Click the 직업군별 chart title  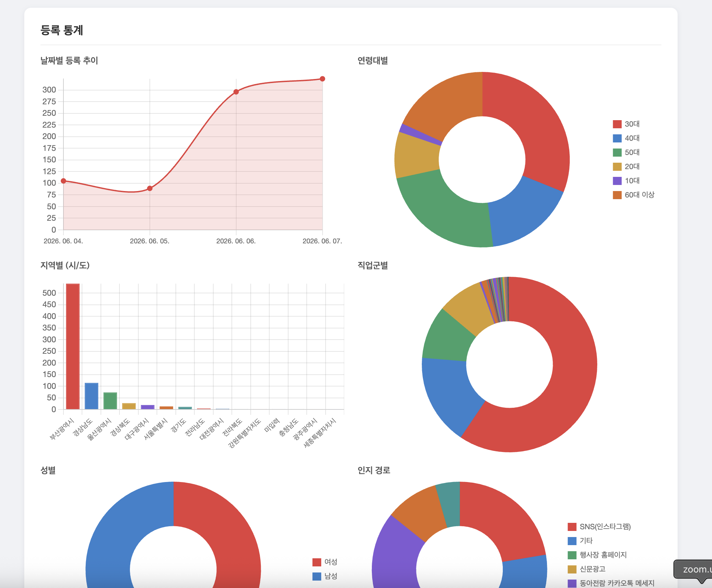[x=373, y=265]
